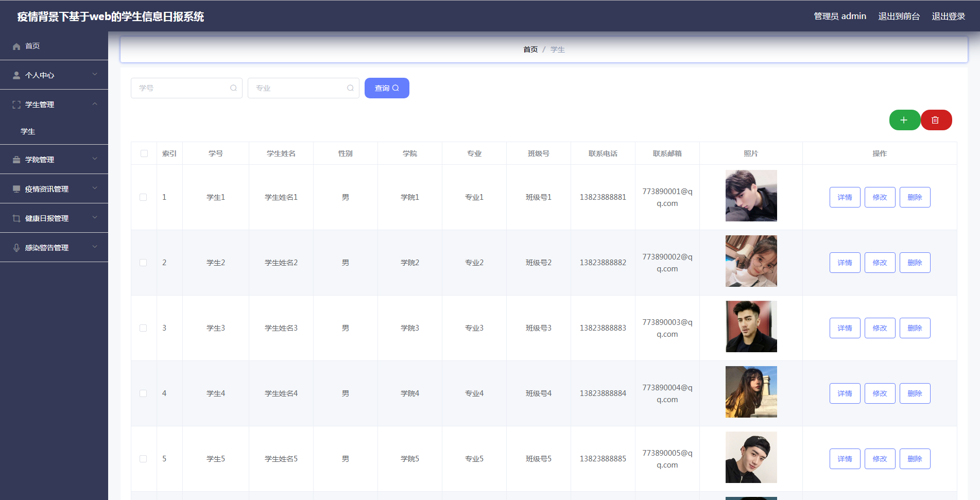Image resolution: width=980 pixels, height=500 pixels.
Task: Click 删除 for 学生4
Action: point(915,393)
